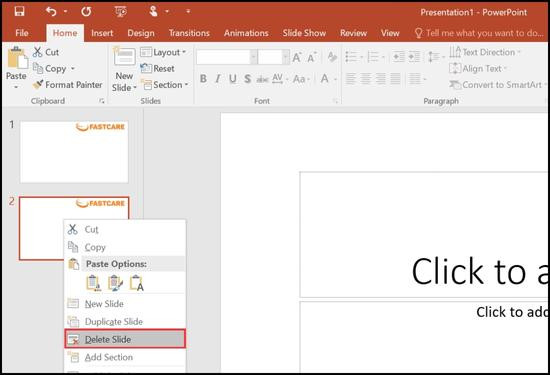Image resolution: width=550 pixels, height=375 pixels.
Task: Open the Review tab
Action: (353, 33)
